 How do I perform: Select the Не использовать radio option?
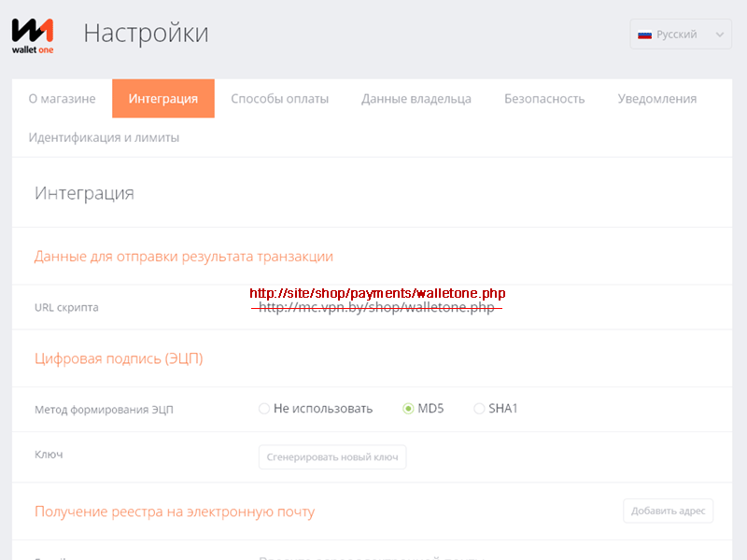(x=264, y=409)
